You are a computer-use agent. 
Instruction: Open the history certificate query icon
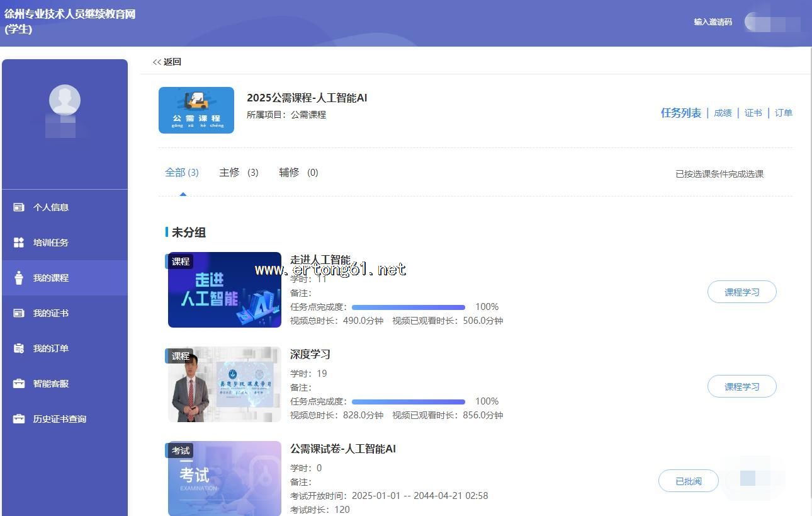point(19,419)
